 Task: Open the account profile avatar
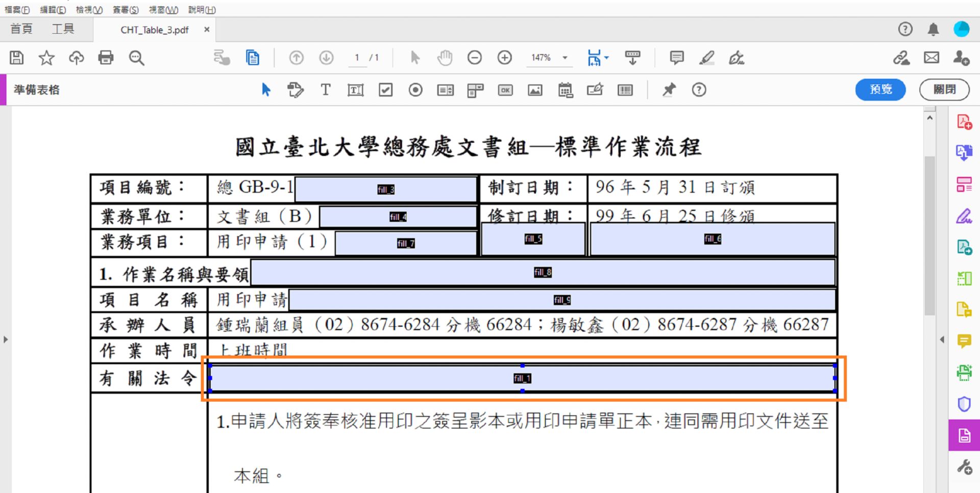point(962,29)
